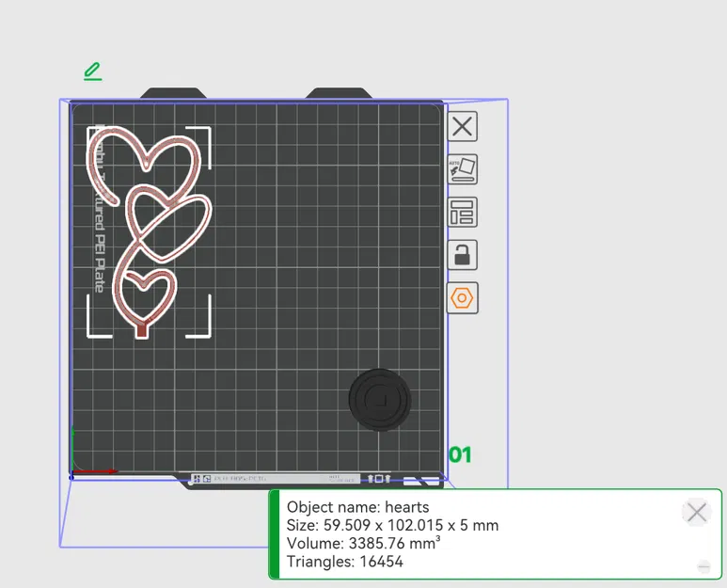Click the green pencil edit plate name icon

click(x=93, y=72)
